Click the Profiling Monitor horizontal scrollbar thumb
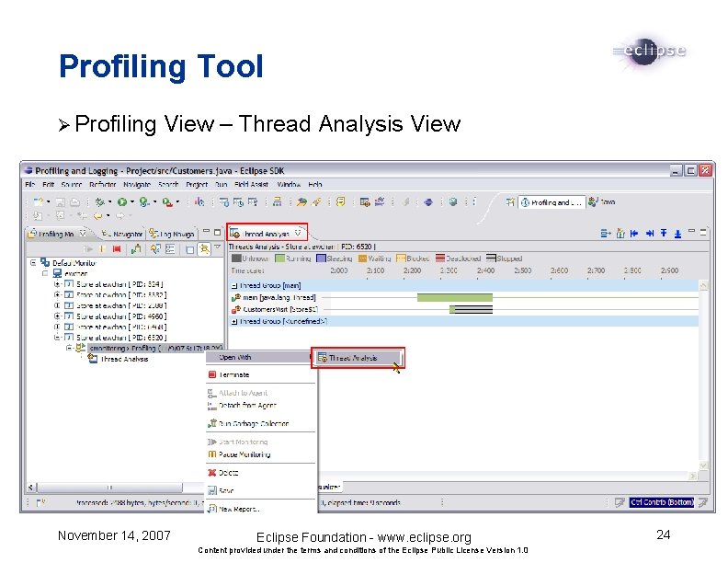The image size is (728, 563). tap(110, 488)
